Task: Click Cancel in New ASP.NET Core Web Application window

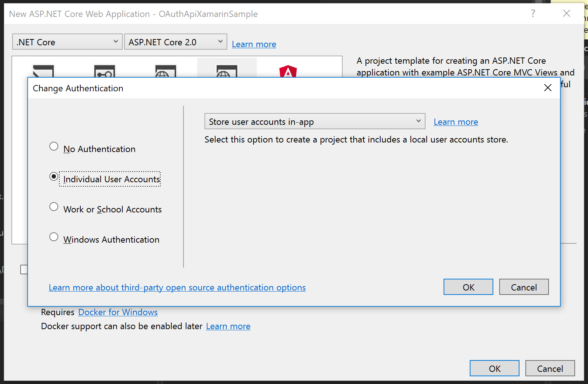Action: [550, 369]
